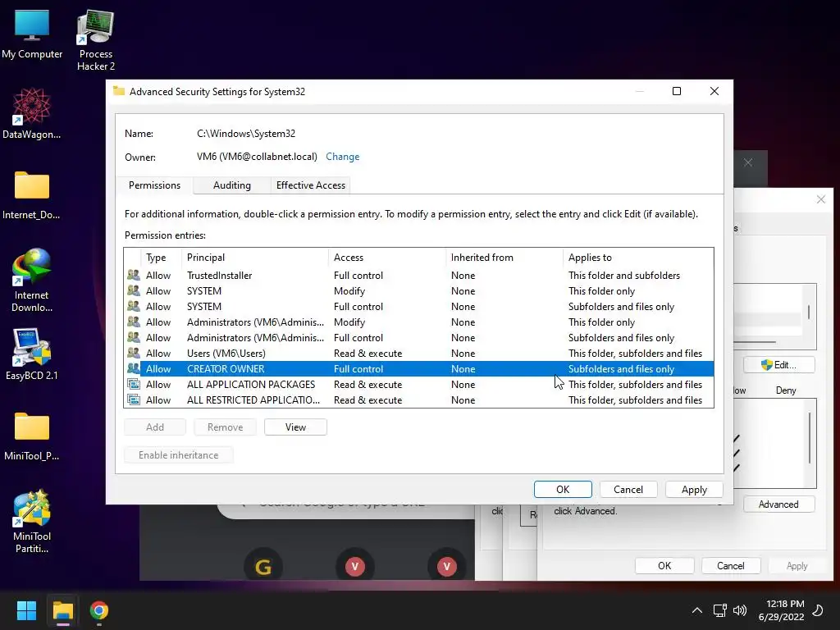Click OK in background Properties window
The width and height of the screenshot is (840, 630).
[664, 566]
